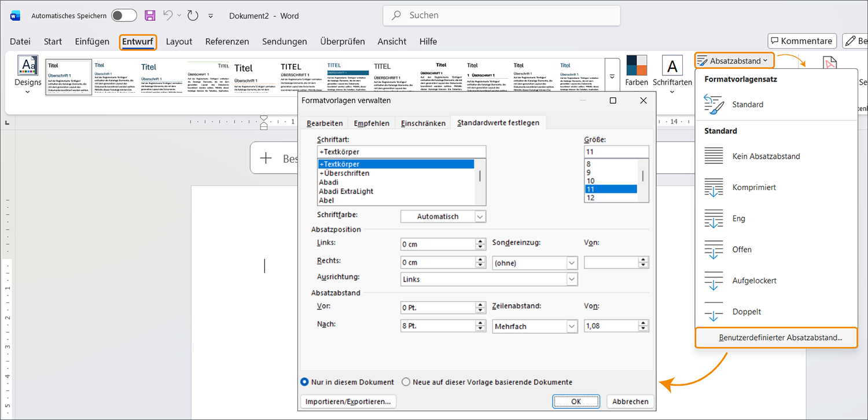Open the Hilfe ribbon tab
868x420 pixels.
(x=428, y=42)
